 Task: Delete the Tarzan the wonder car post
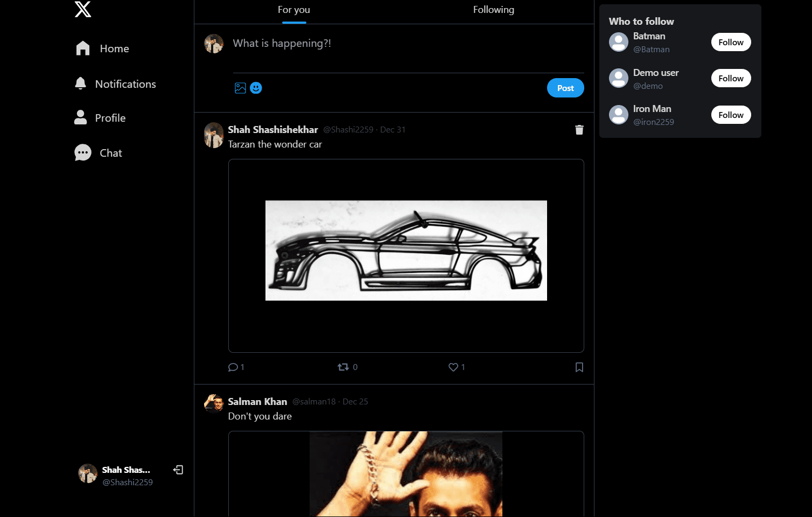579,130
